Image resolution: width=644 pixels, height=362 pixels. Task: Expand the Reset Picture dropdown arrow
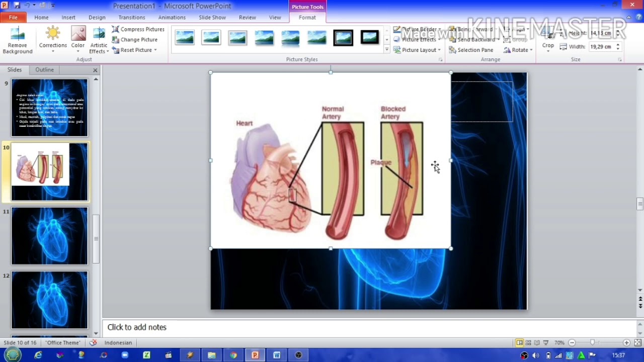click(x=155, y=50)
